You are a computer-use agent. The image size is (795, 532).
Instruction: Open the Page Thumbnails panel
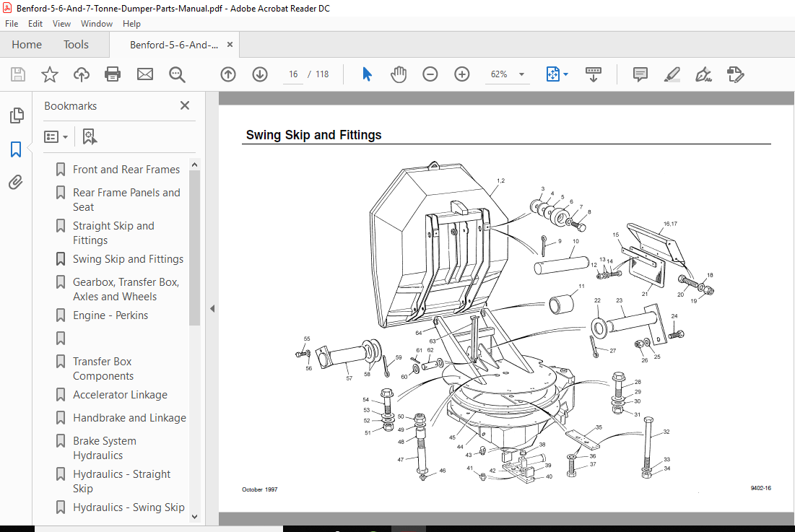click(16, 115)
